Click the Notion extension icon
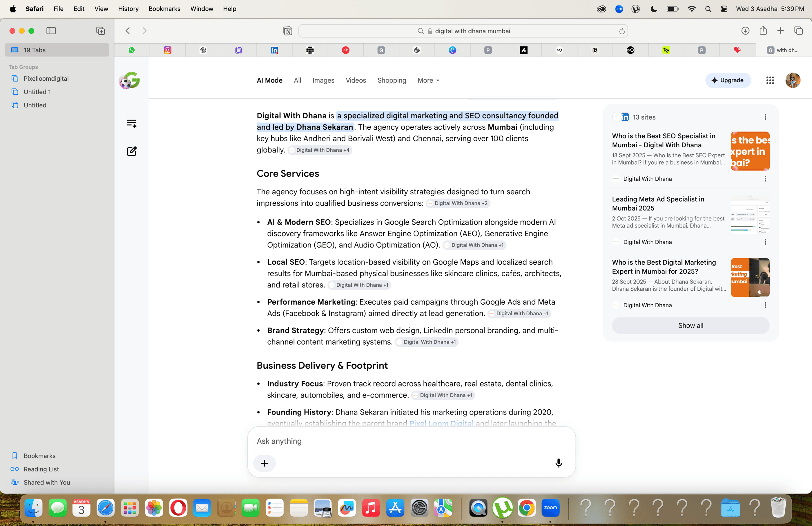 pos(288,31)
